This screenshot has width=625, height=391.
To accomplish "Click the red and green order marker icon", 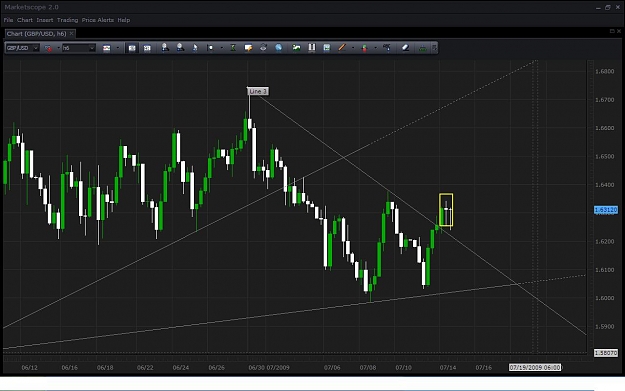I will point(364,48).
